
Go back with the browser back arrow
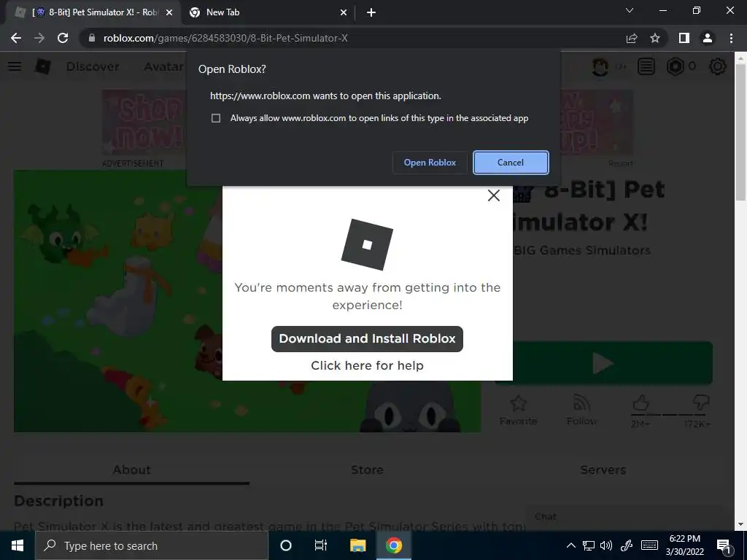(16, 38)
